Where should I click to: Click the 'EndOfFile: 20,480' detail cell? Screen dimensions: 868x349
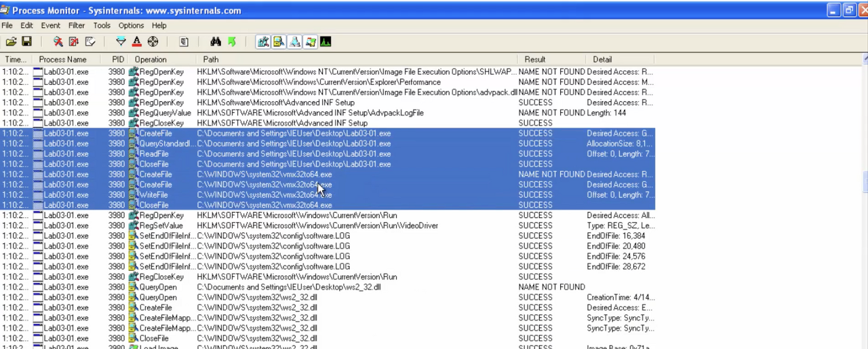point(616,246)
